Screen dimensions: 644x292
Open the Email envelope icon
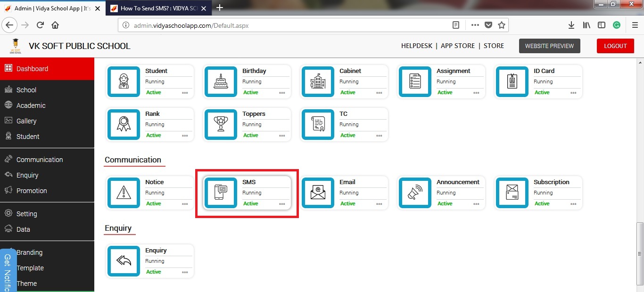(x=318, y=193)
